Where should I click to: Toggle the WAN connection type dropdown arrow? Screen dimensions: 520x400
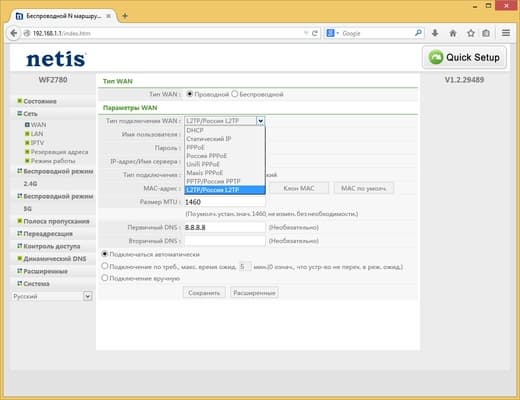(260, 121)
